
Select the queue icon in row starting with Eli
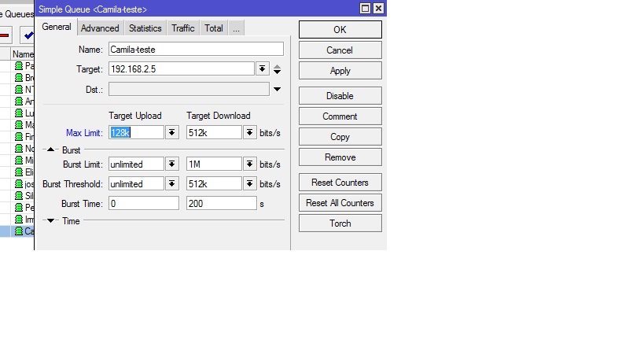[x=19, y=172]
